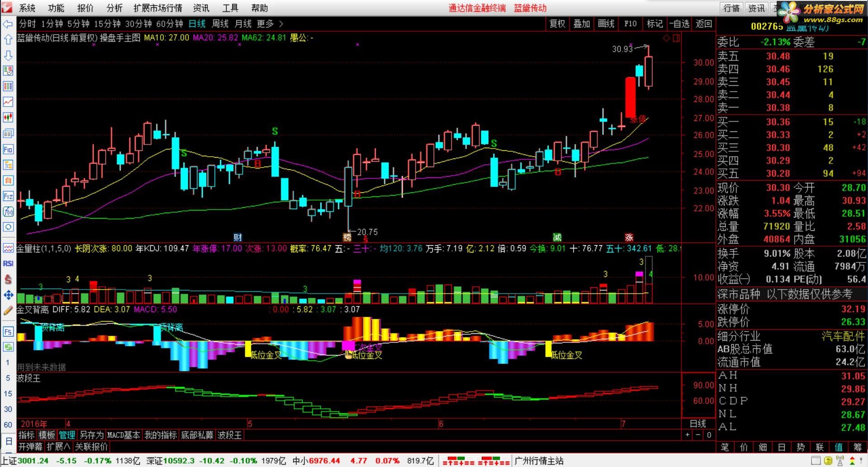Expand the 更多 period options

(270, 24)
